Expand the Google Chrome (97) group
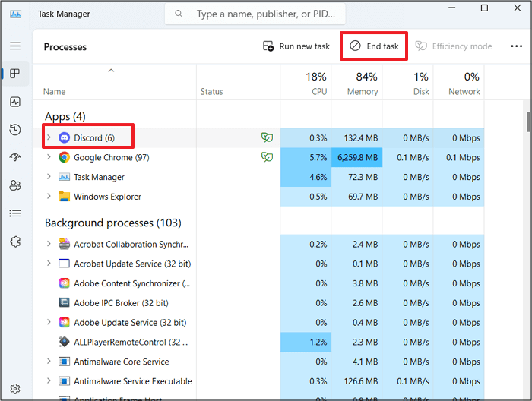The image size is (532, 401). (x=49, y=157)
